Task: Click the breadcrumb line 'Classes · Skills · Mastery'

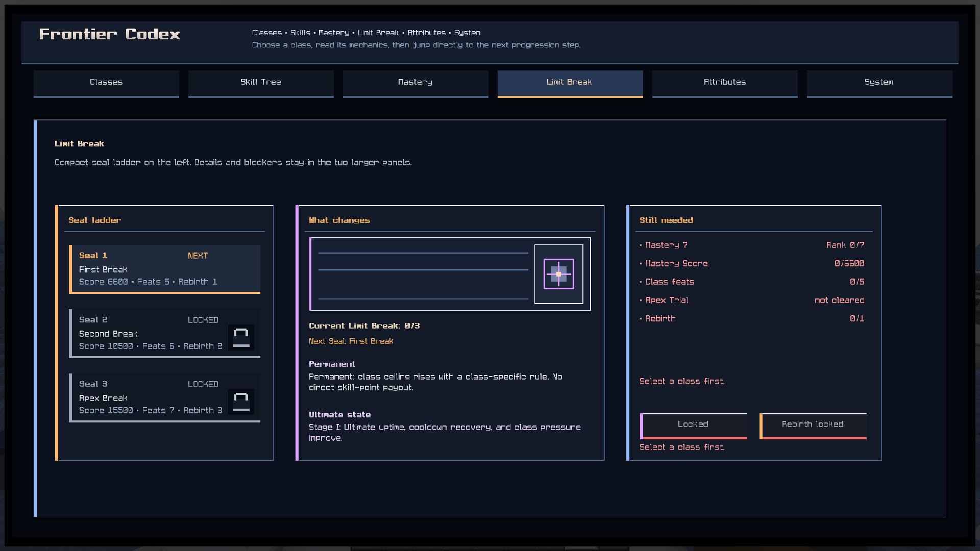Action: pyautogui.click(x=366, y=33)
